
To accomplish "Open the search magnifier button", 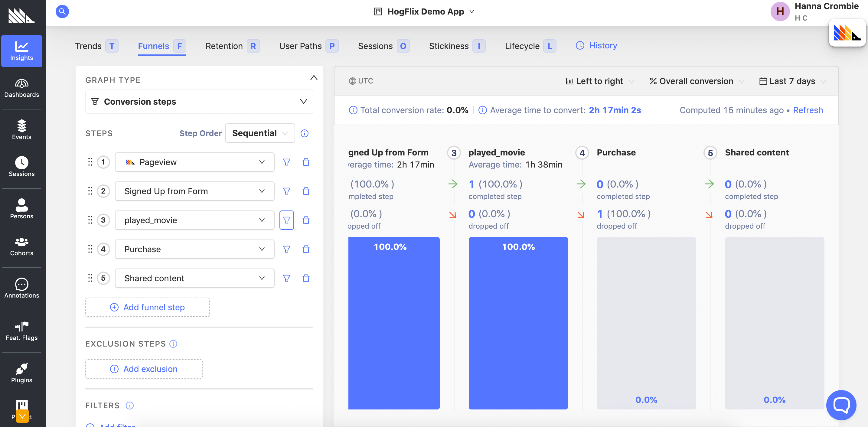I will tap(62, 11).
